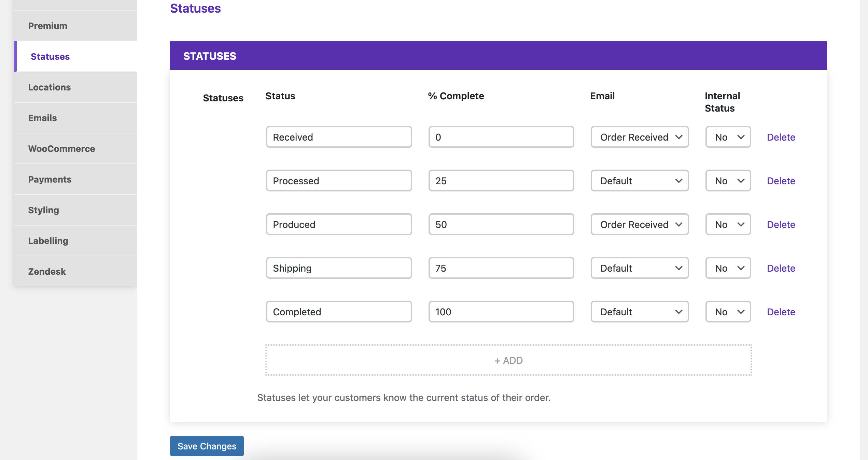Expand Email dropdown in Shipping row
Screen dimensions: 868x460
[x=639, y=268]
